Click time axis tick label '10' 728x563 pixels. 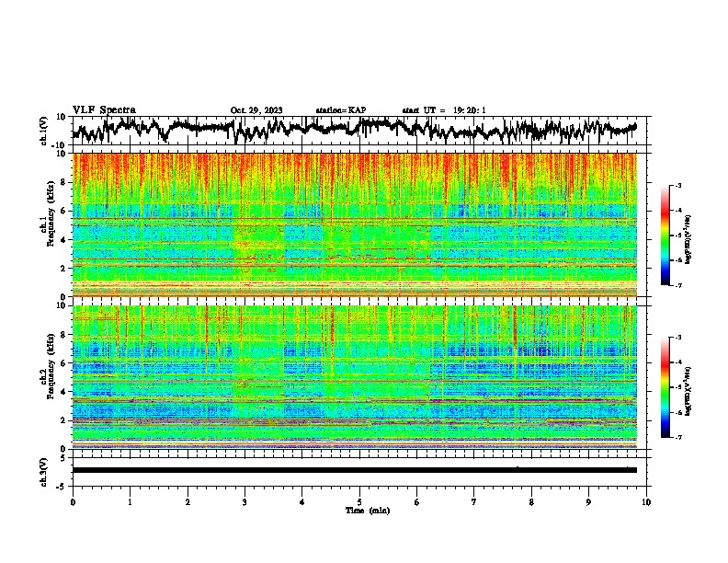(646, 502)
